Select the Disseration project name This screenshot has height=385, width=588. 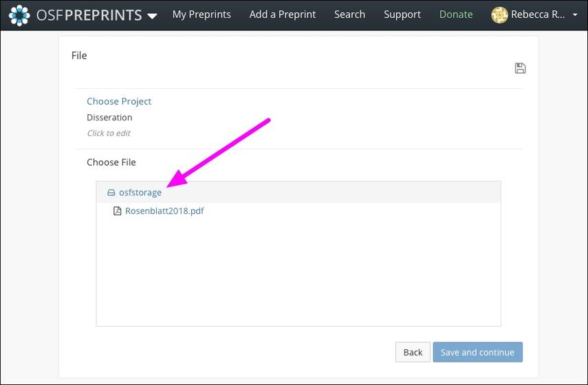pos(109,118)
